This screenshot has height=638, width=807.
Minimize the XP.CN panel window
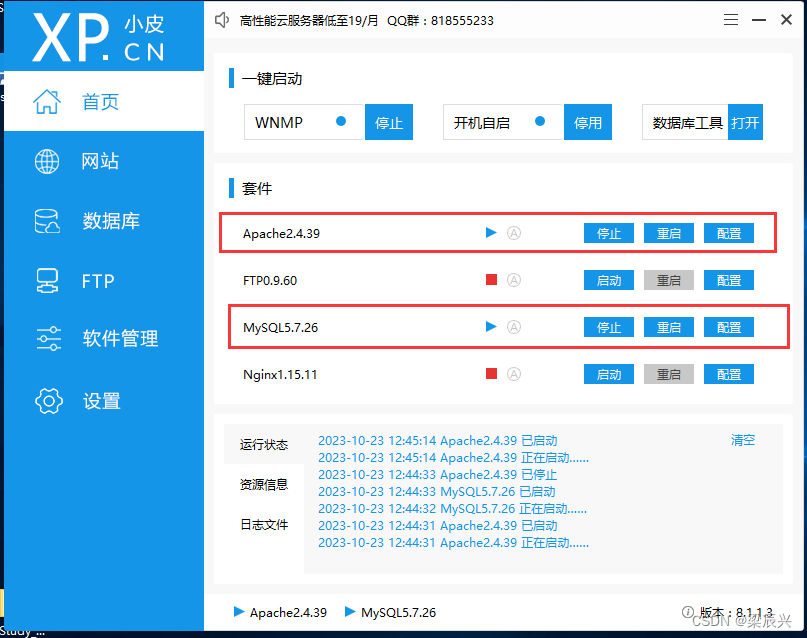click(759, 20)
